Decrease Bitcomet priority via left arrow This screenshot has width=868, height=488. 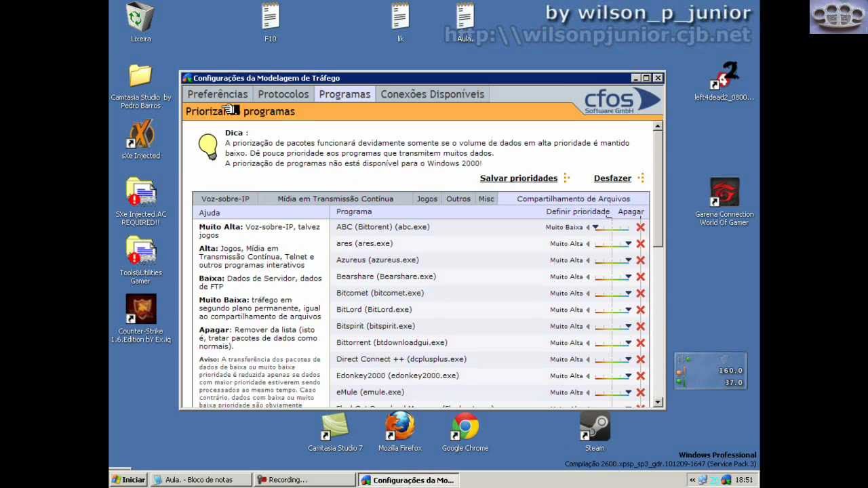tap(588, 293)
